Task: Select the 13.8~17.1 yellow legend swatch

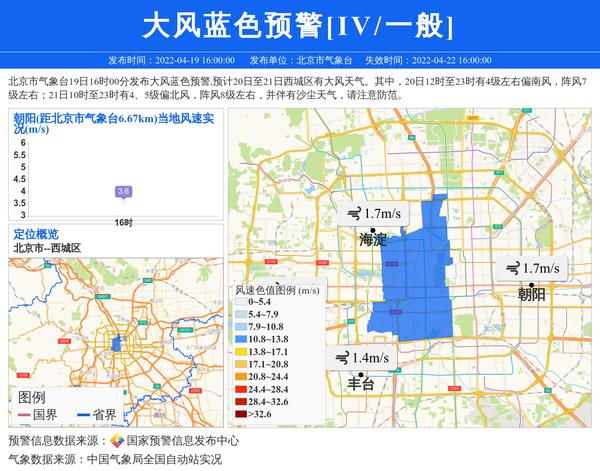Action: click(x=241, y=352)
